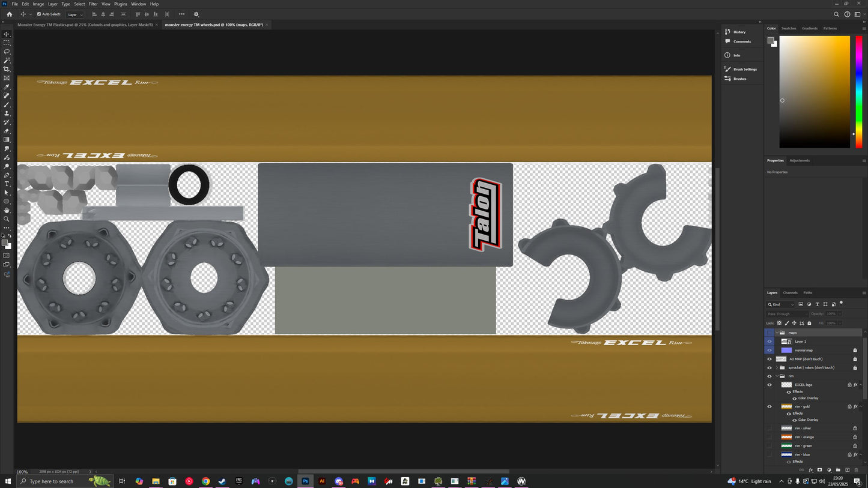Choose the Zoom tool
The width and height of the screenshot is (868, 488).
point(7,218)
